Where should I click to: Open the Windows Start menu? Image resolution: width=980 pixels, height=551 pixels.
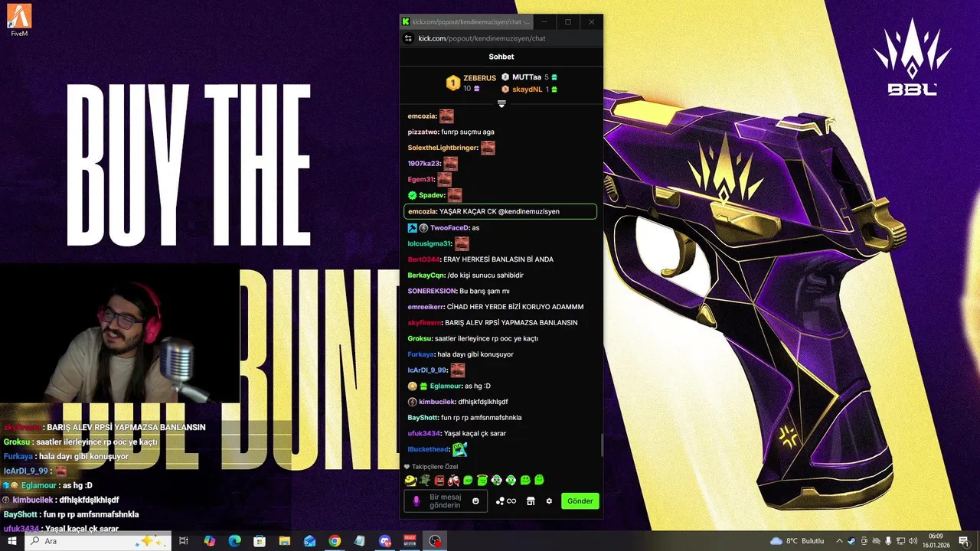coord(12,541)
